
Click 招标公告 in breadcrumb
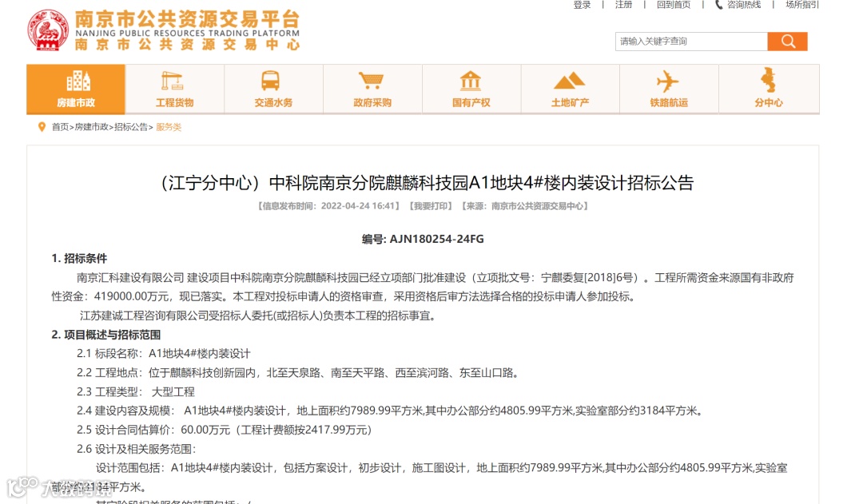click(x=131, y=127)
